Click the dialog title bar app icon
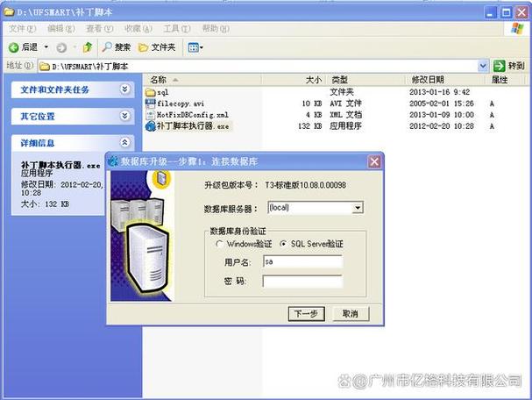This screenshot has height=400, width=532. click(x=113, y=161)
